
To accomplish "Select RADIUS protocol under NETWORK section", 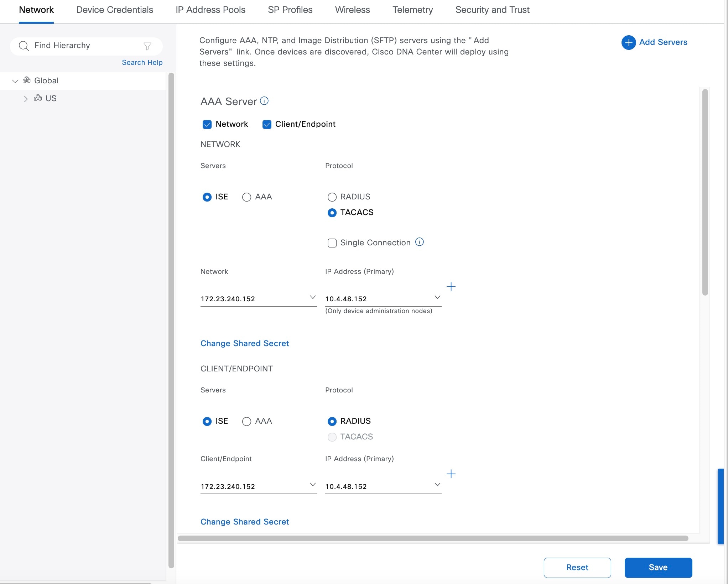I will click(332, 197).
